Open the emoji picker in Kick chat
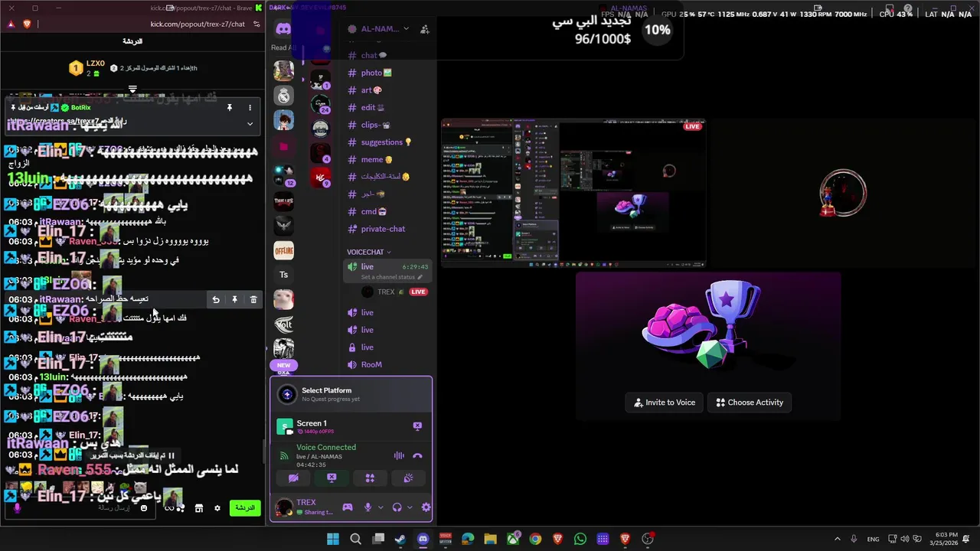This screenshot has width=980, height=551. [143, 508]
